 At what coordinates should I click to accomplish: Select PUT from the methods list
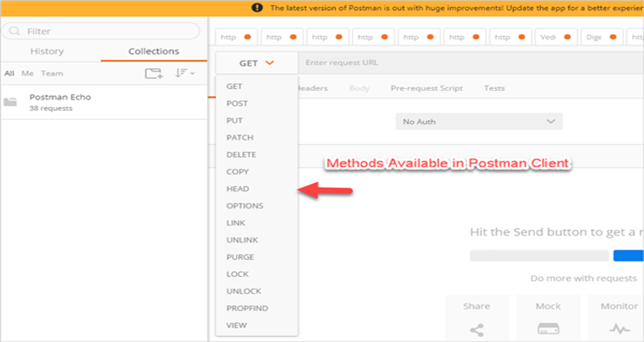tap(234, 121)
